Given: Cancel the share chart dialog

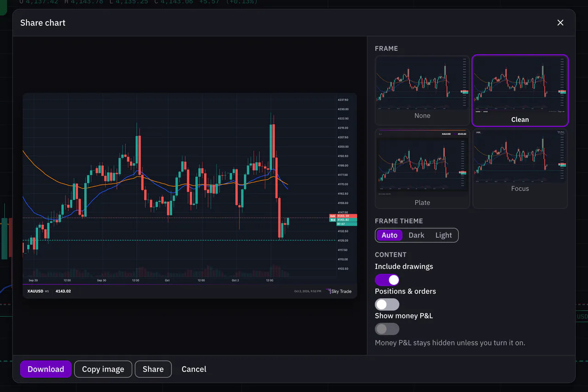Looking at the screenshot, I should (x=194, y=369).
